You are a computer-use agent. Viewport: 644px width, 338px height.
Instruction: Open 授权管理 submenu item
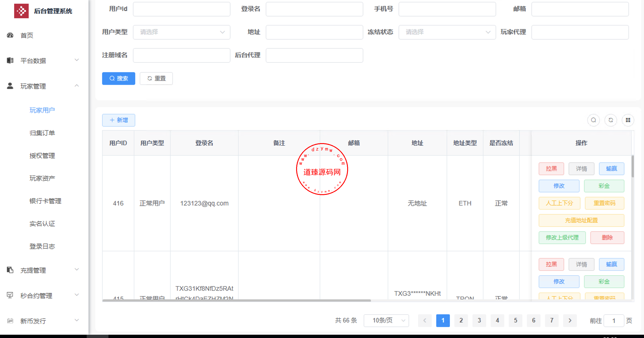pyautogui.click(x=42, y=156)
